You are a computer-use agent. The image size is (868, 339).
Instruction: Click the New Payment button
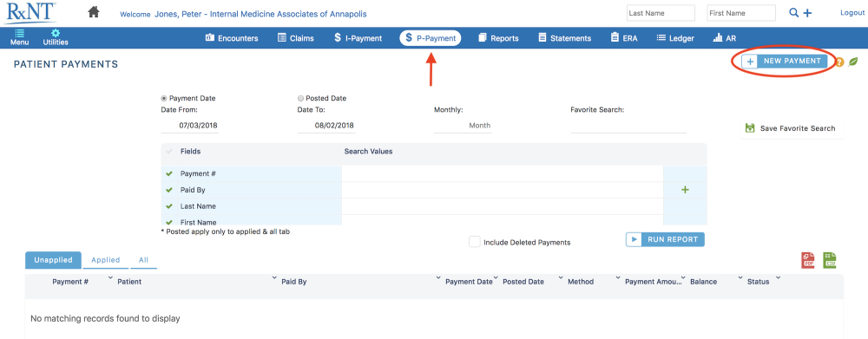coord(785,61)
